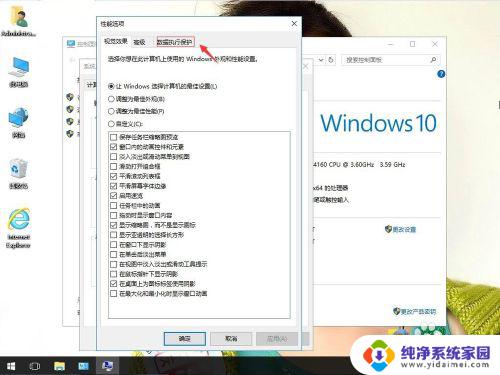
Task: Enable 拖动时显示窗口内容 checkbox
Action: point(113,215)
